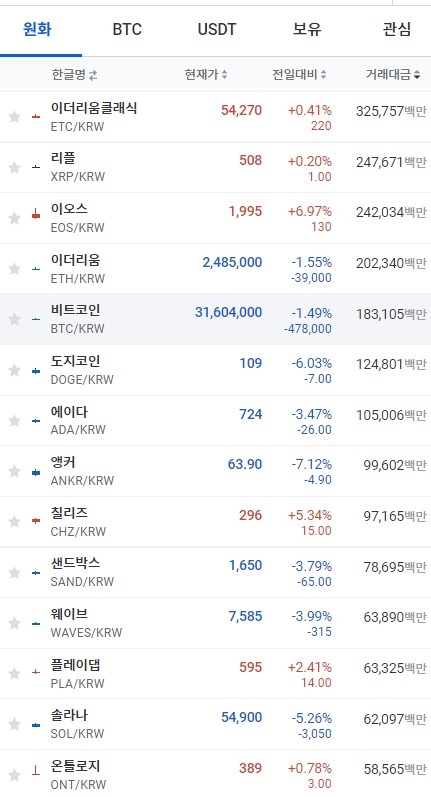
Task: Toggle favorite star for 비트코인
Action: (x=14, y=319)
